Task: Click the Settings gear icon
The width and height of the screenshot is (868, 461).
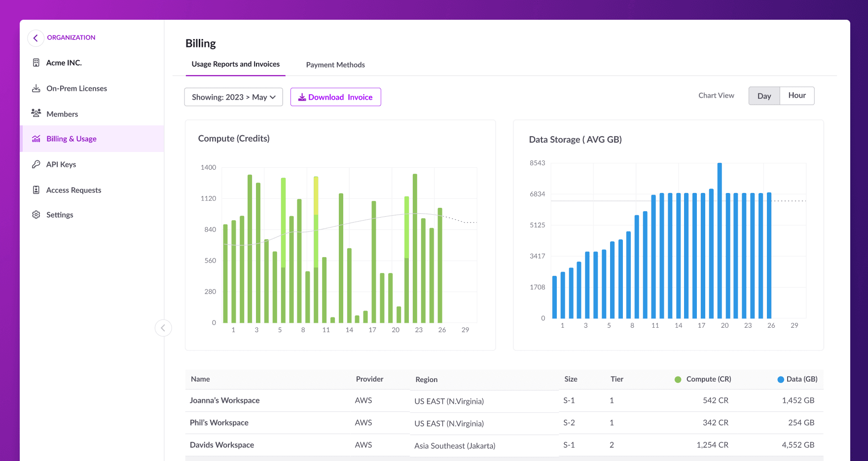Action: pos(36,215)
